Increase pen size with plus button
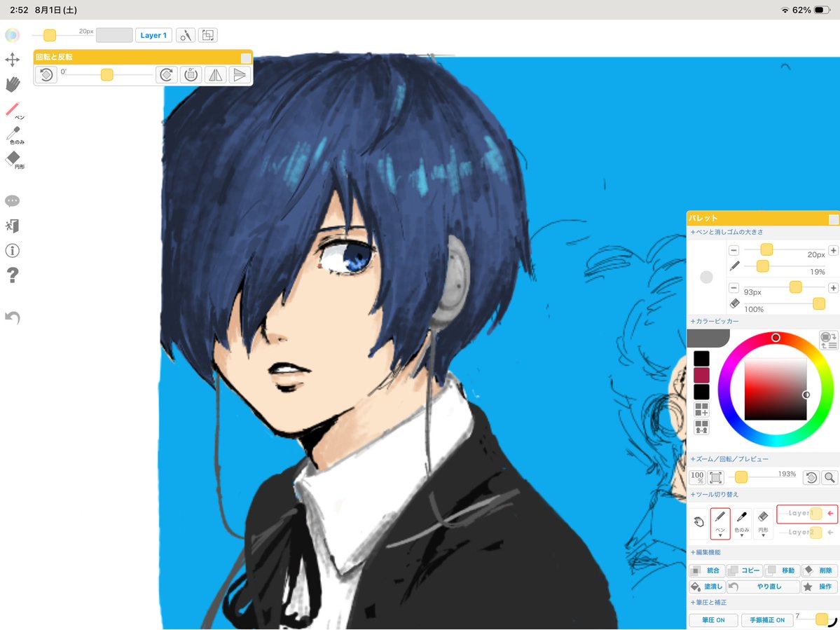 point(833,250)
